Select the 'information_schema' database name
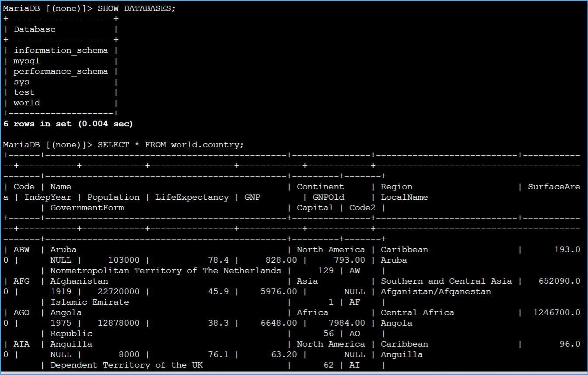 click(61, 50)
